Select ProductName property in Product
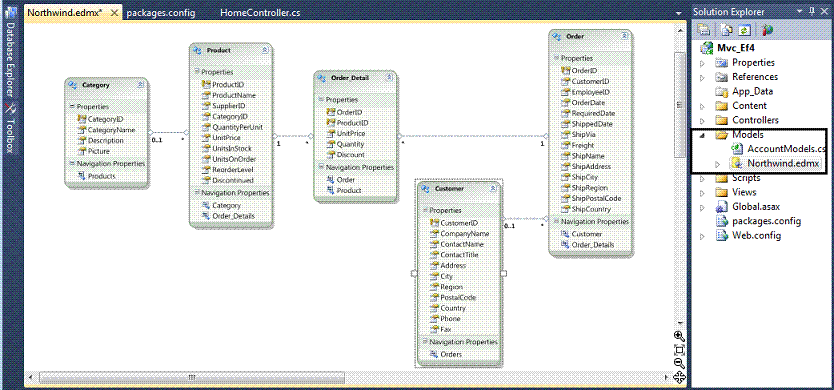Image resolution: width=834 pixels, height=390 pixels. tap(233, 95)
